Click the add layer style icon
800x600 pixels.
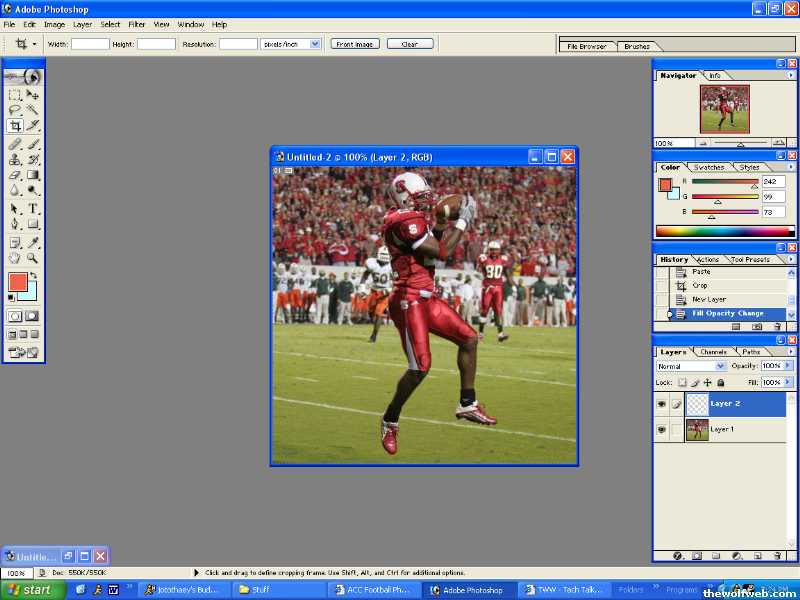[x=677, y=555]
